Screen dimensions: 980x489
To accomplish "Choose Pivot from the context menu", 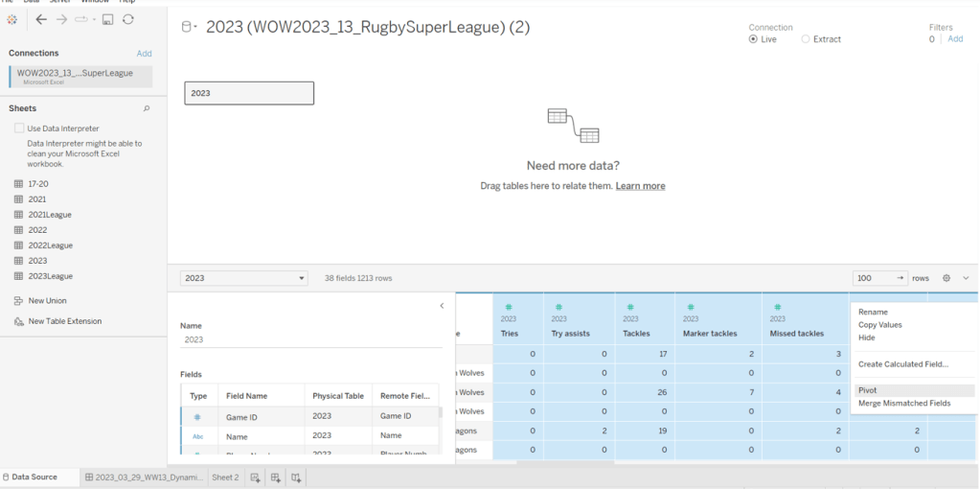I will tap(868, 390).
